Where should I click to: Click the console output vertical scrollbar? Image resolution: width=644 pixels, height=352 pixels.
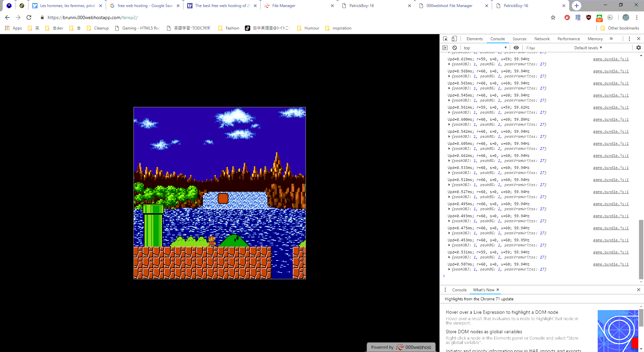click(x=641, y=249)
